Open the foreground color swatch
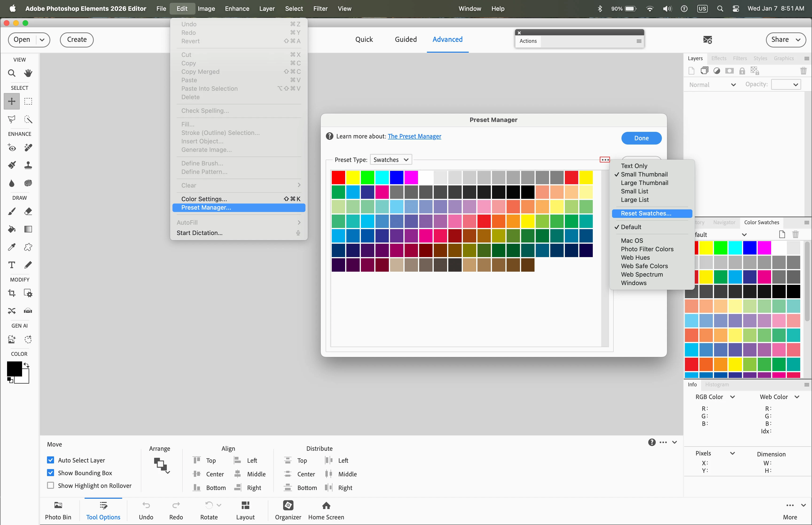The width and height of the screenshot is (812, 525). point(15,368)
